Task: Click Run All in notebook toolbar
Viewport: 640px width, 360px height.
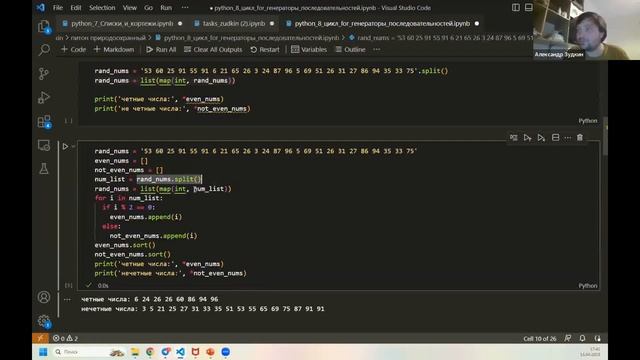Action: point(161,49)
